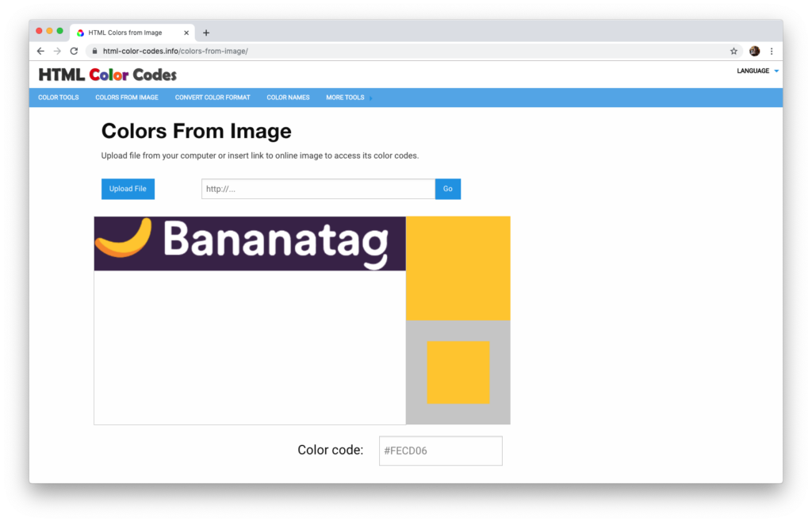The image size is (812, 522).
Task: Pick the yellow color swatch preview
Action: (458, 267)
